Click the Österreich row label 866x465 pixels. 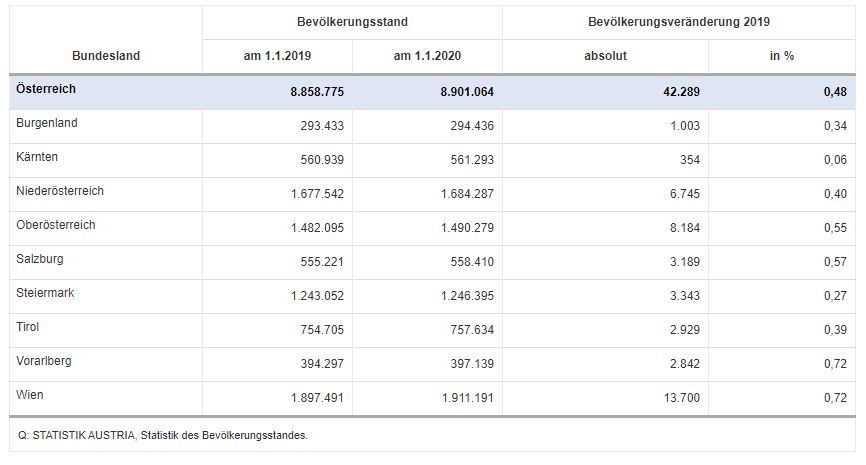coord(46,89)
